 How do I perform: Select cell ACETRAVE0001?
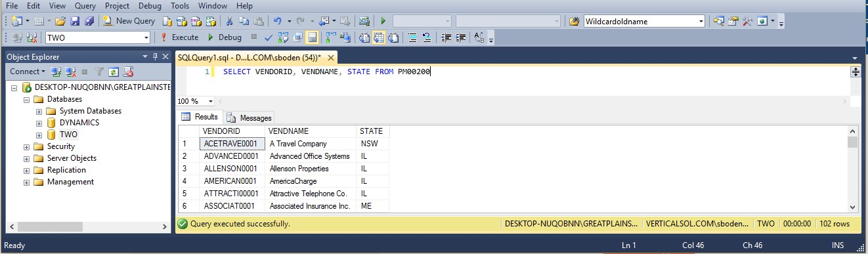click(x=232, y=144)
